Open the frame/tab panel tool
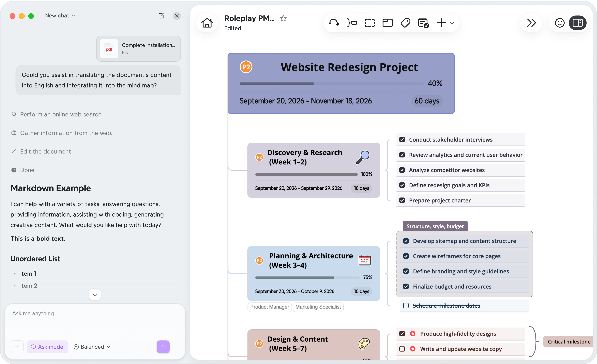Viewport: 597px width, 364px height. coord(387,23)
